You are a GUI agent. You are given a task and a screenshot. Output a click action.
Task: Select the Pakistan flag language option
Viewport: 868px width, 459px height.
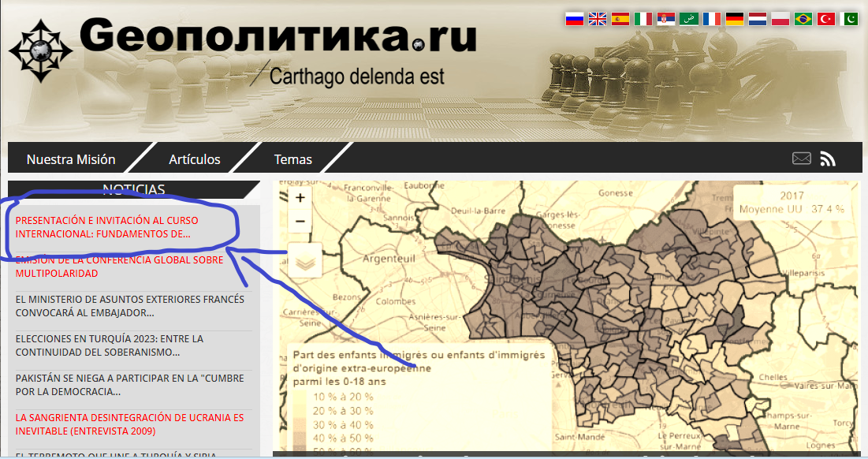[848, 20]
